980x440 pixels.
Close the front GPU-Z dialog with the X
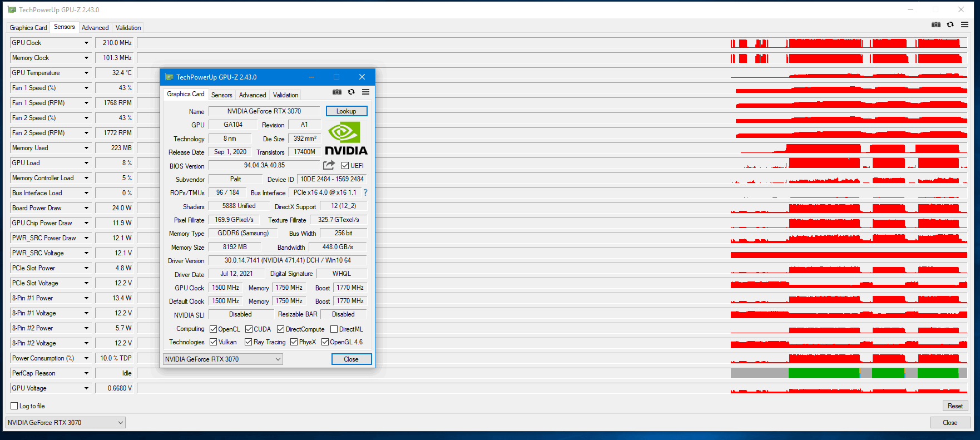[x=362, y=77]
